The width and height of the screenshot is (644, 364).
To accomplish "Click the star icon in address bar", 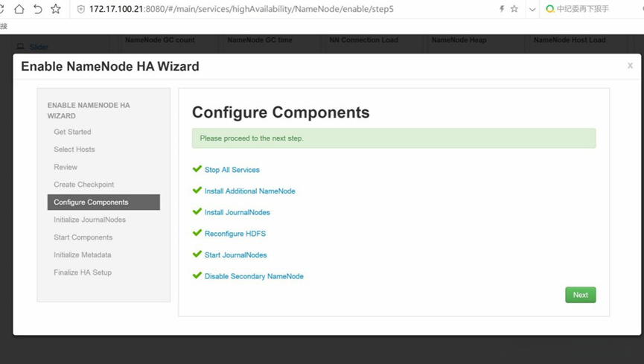I will tap(514, 9).
